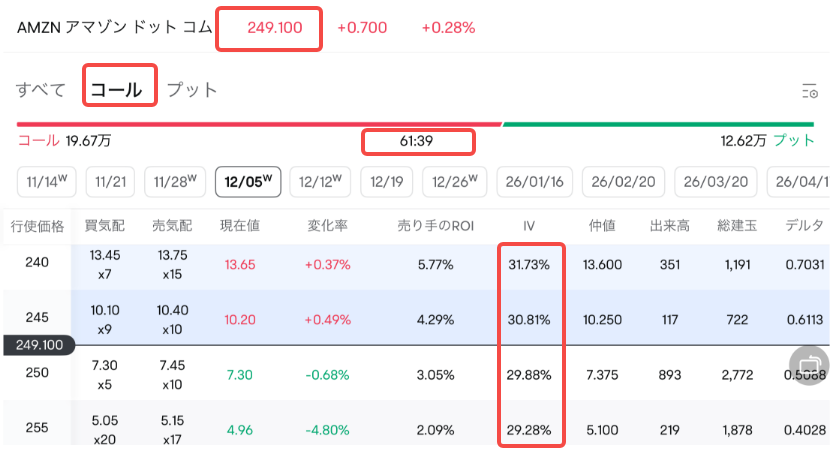Choose expiry date 12/26W
Screen dimensions: 831x450
pyautogui.click(x=454, y=182)
